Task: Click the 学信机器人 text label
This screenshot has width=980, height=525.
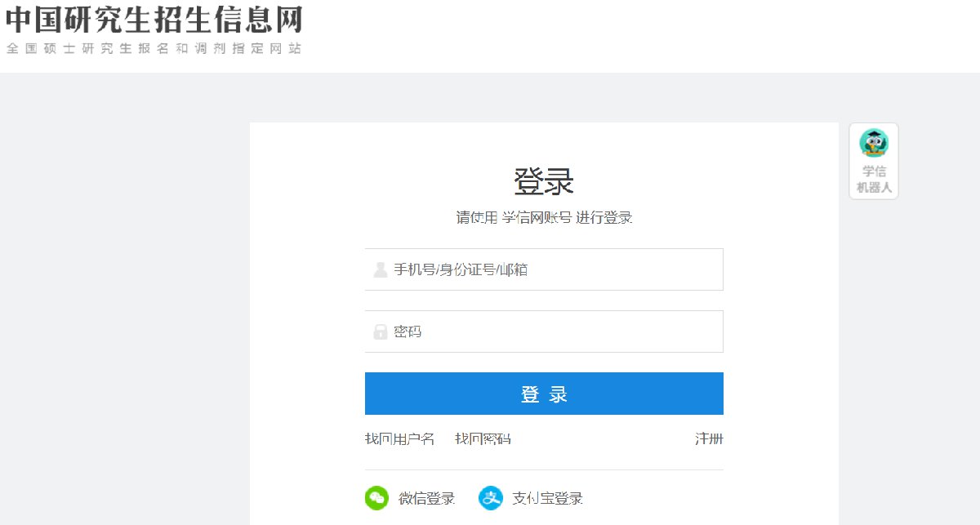Action: (874, 180)
